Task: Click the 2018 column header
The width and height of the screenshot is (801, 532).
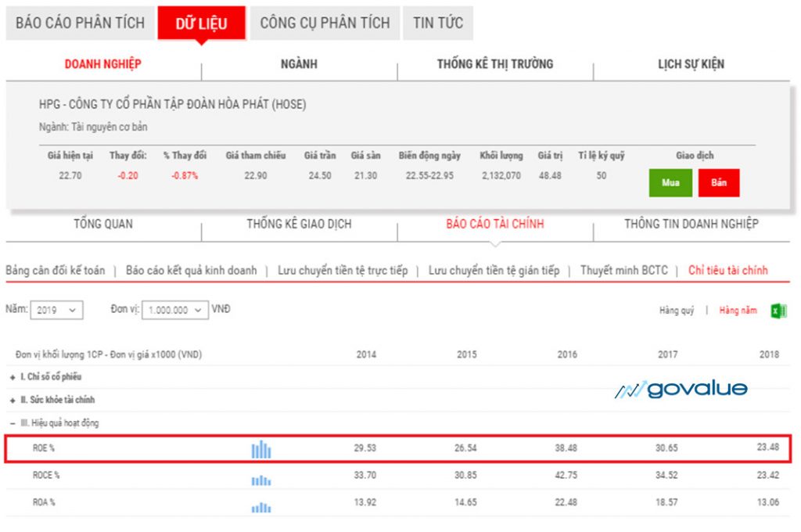Action: pyautogui.click(x=769, y=354)
